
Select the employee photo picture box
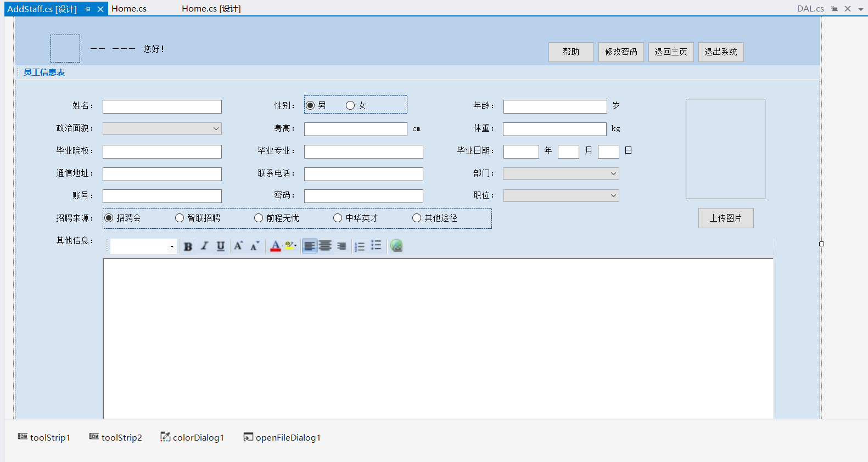725,149
